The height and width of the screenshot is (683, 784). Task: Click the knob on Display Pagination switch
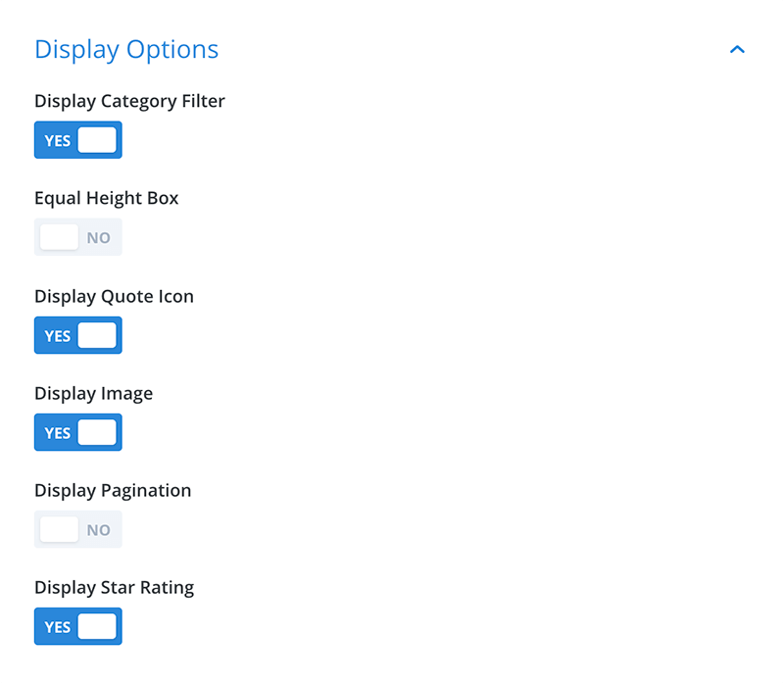(58, 529)
